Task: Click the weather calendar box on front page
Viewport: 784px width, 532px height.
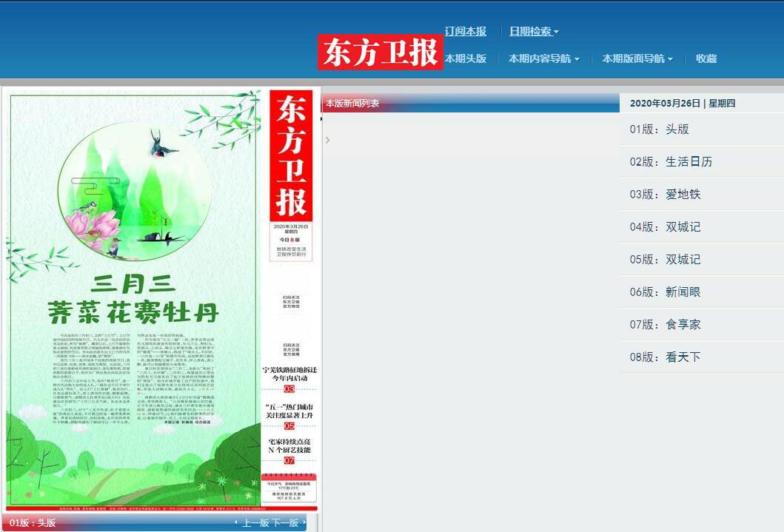Action: pyautogui.click(x=289, y=488)
